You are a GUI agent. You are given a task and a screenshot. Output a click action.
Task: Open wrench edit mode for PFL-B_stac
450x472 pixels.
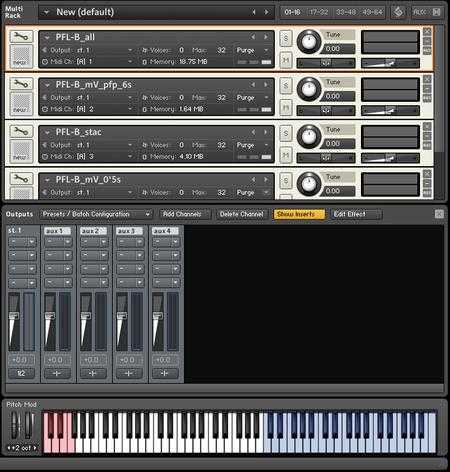coord(21,131)
